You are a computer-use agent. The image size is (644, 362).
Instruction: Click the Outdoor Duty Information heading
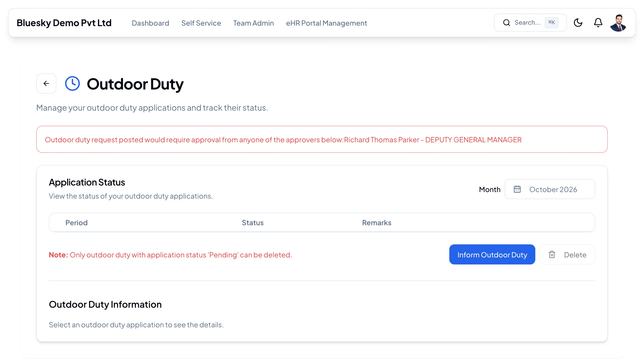(x=105, y=304)
